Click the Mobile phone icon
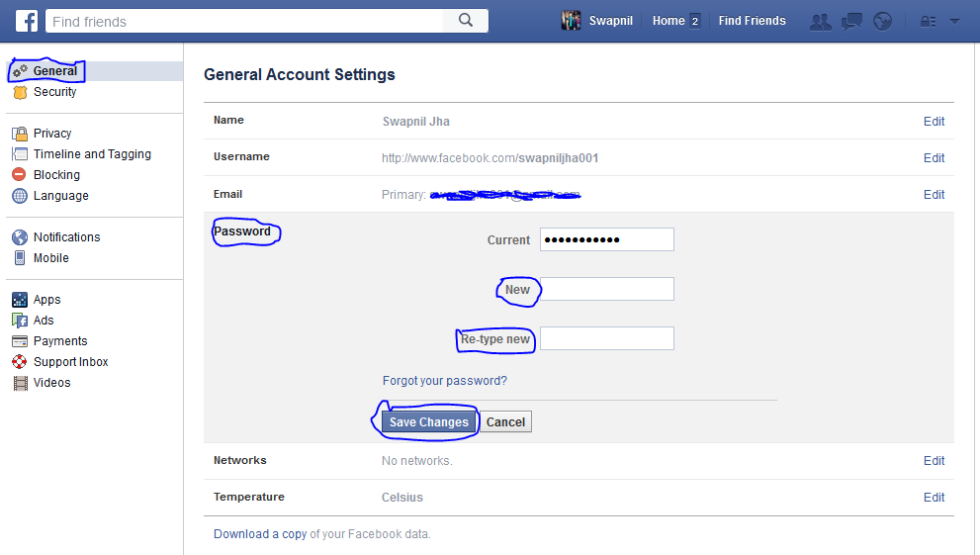 [20, 257]
